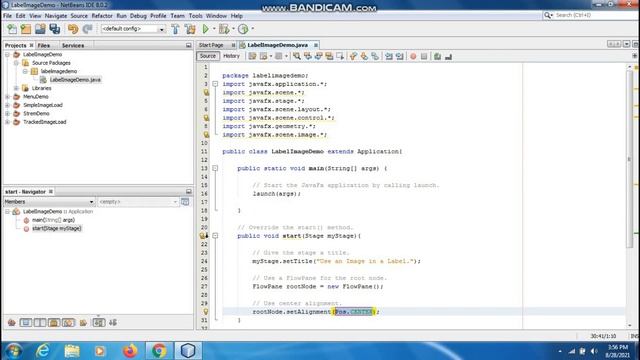Collapse the main method code fold
The width and height of the screenshot is (640, 360).
(x=215, y=168)
